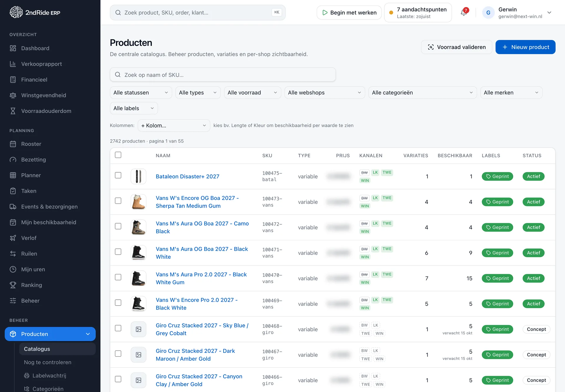The image size is (565, 392).
Task: Open the Bataleon Disaster+ 2027 product link
Action: (187, 176)
